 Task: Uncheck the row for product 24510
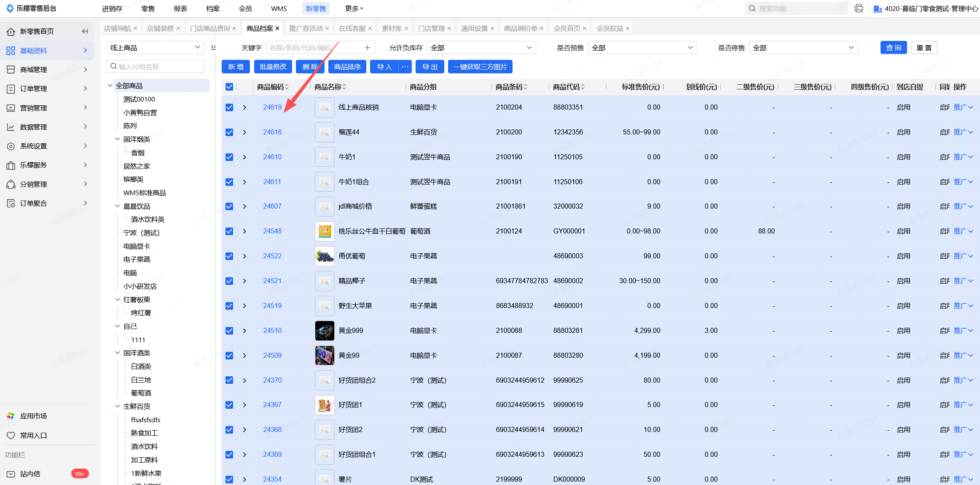click(x=229, y=331)
